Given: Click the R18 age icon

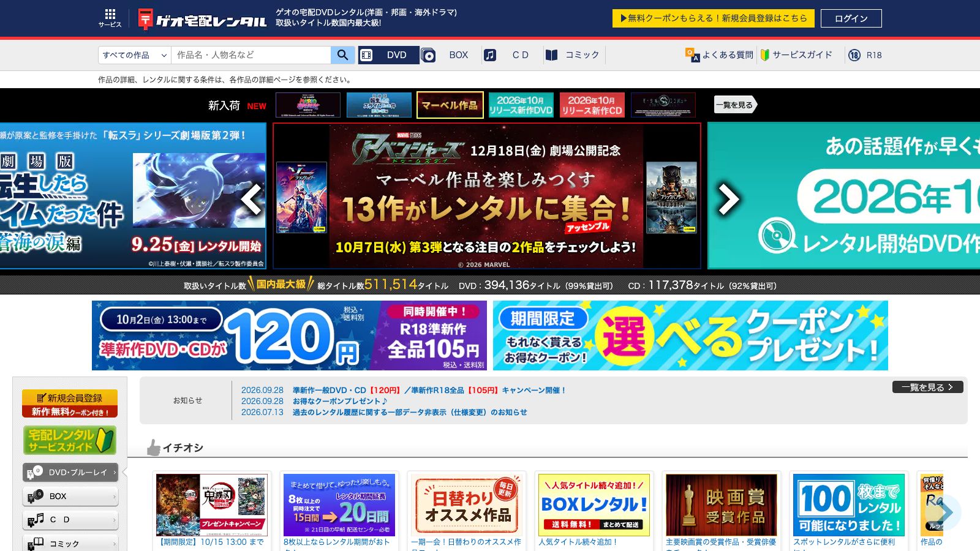Looking at the screenshot, I should pyautogui.click(x=854, y=55).
